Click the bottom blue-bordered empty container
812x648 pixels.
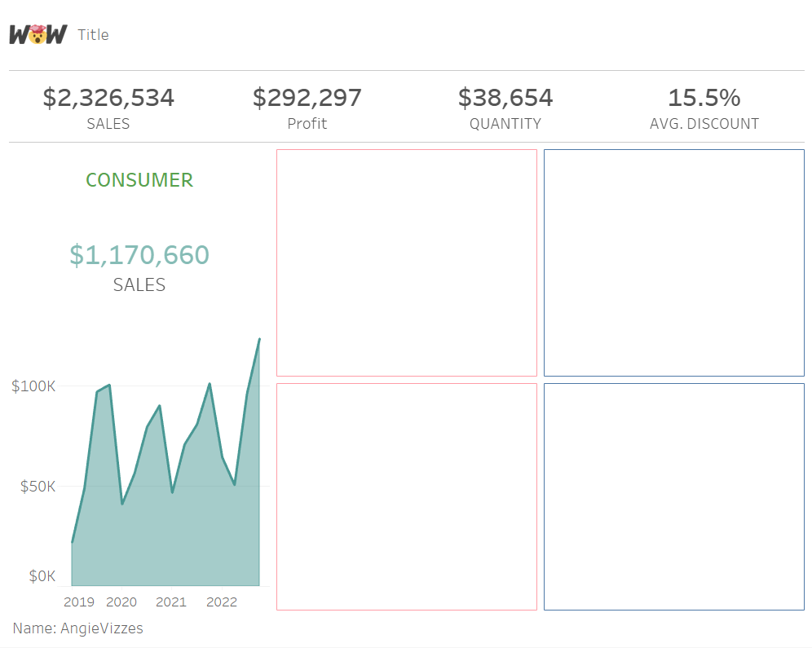(673, 496)
